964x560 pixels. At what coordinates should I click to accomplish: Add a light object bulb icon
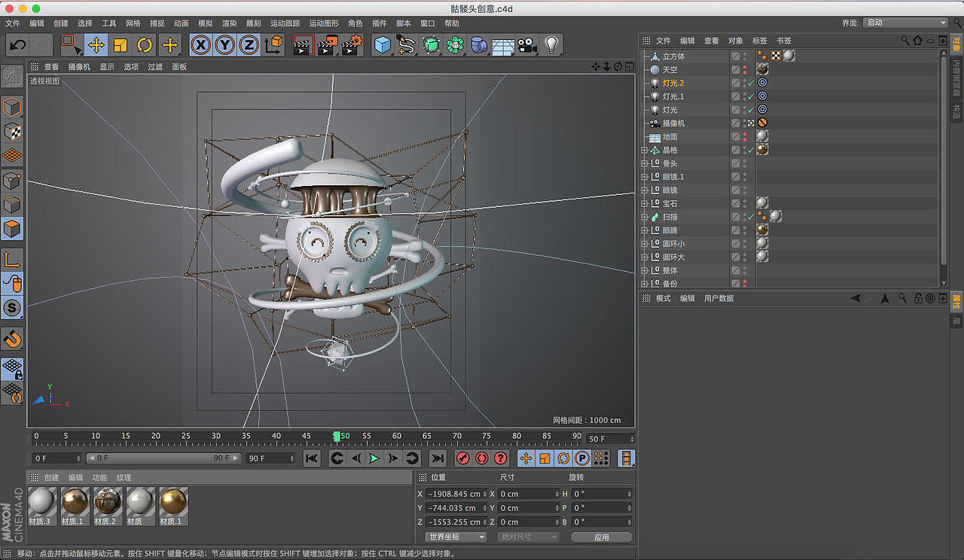coord(551,45)
